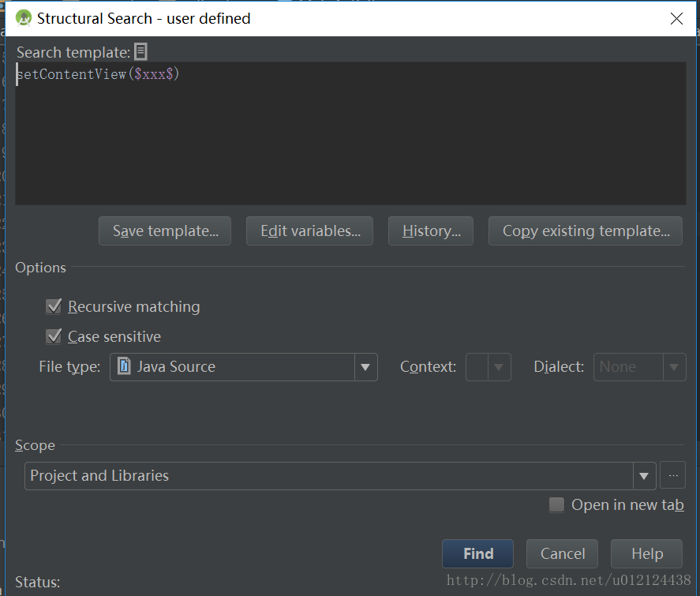
Task: Click the Android Studio logo in title bar
Action: point(23,18)
